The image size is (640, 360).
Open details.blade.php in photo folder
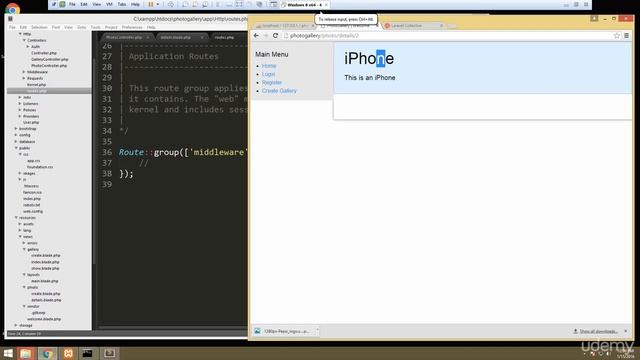point(46,300)
